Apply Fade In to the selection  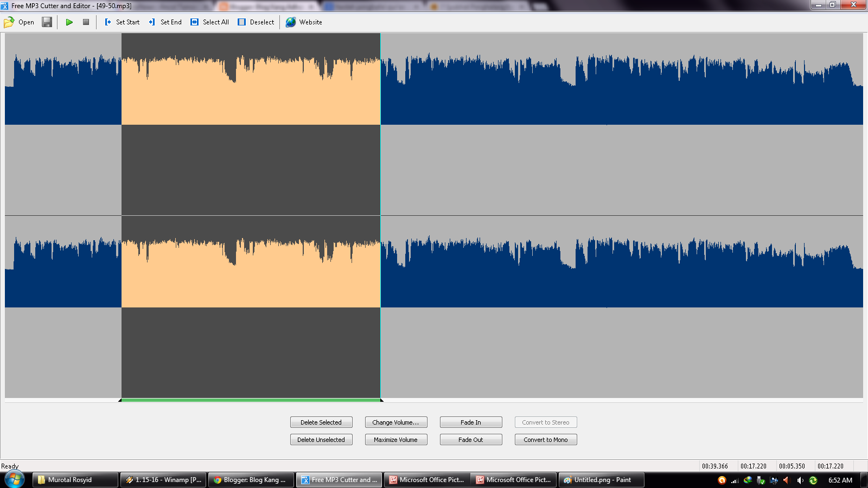pyautogui.click(x=471, y=422)
